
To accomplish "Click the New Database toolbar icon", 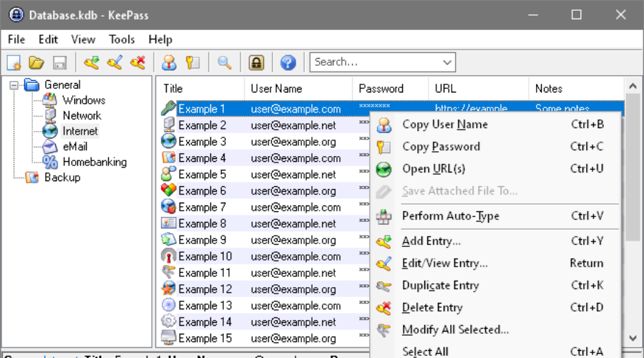I will (14, 62).
